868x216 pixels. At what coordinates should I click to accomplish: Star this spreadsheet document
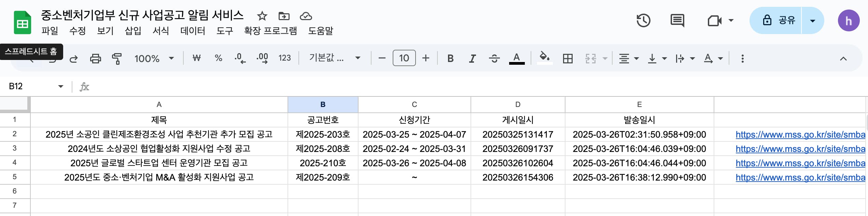point(262,16)
